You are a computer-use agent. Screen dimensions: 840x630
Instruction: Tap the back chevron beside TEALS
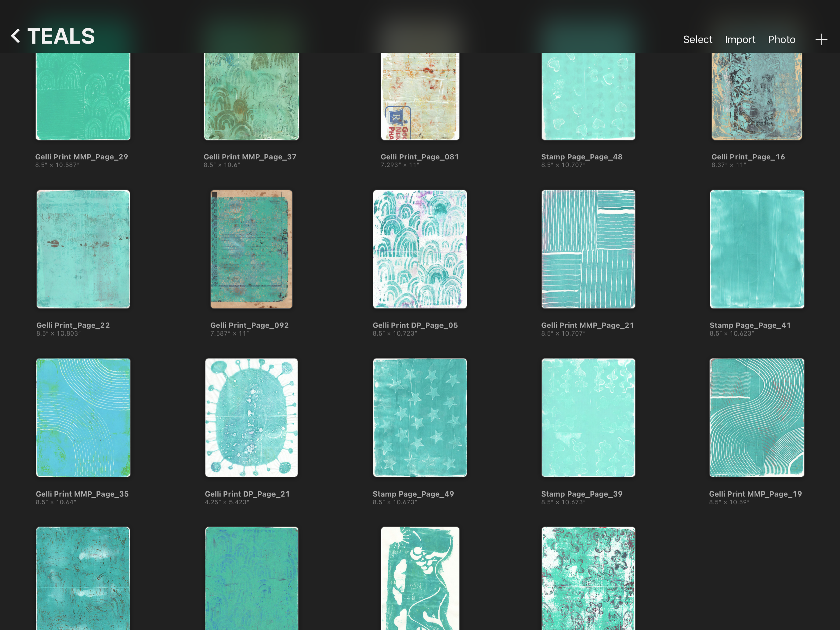pyautogui.click(x=15, y=36)
